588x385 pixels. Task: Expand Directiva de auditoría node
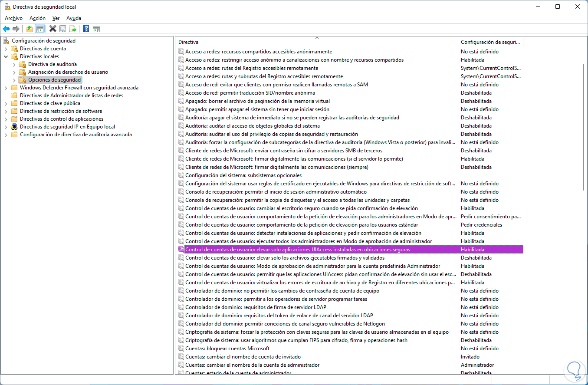coord(14,64)
